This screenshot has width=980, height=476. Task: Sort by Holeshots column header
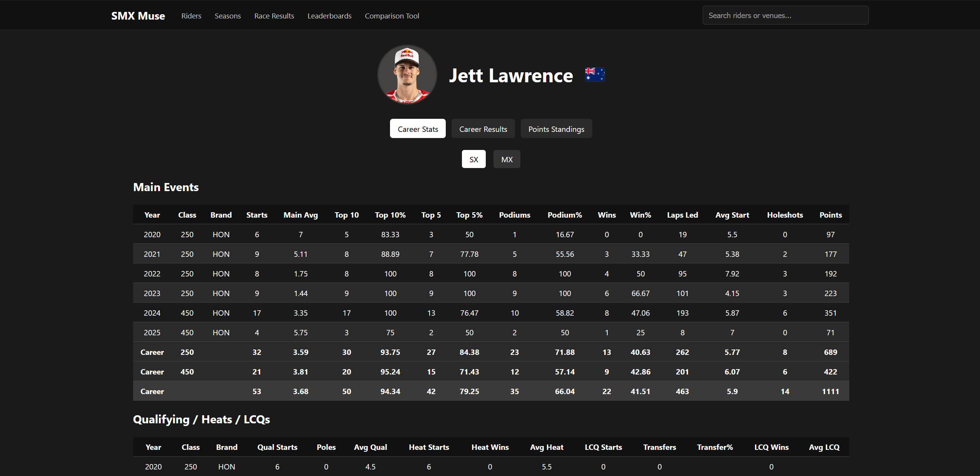[x=785, y=215]
